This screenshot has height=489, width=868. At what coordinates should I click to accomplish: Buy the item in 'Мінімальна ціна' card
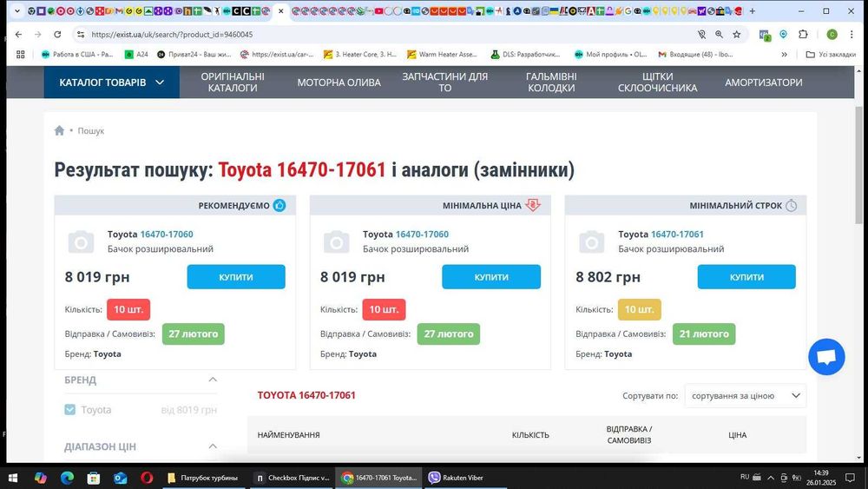click(491, 277)
